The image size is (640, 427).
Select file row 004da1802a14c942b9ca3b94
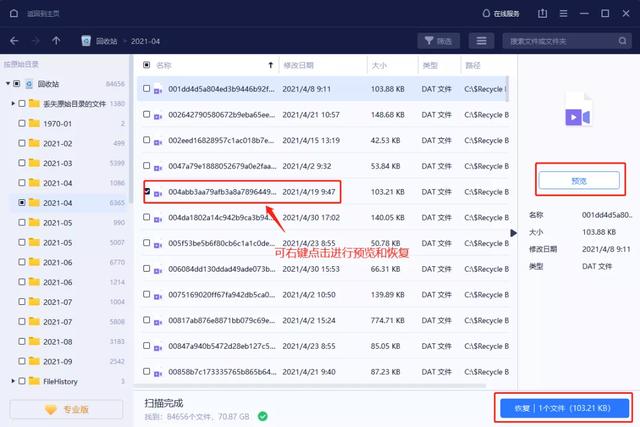324,218
